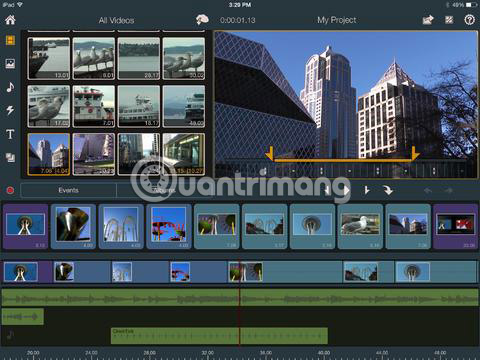Select storyboard sculpture clip
The height and width of the screenshot is (360, 480).
pyautogui.click(x=73, y=226)
